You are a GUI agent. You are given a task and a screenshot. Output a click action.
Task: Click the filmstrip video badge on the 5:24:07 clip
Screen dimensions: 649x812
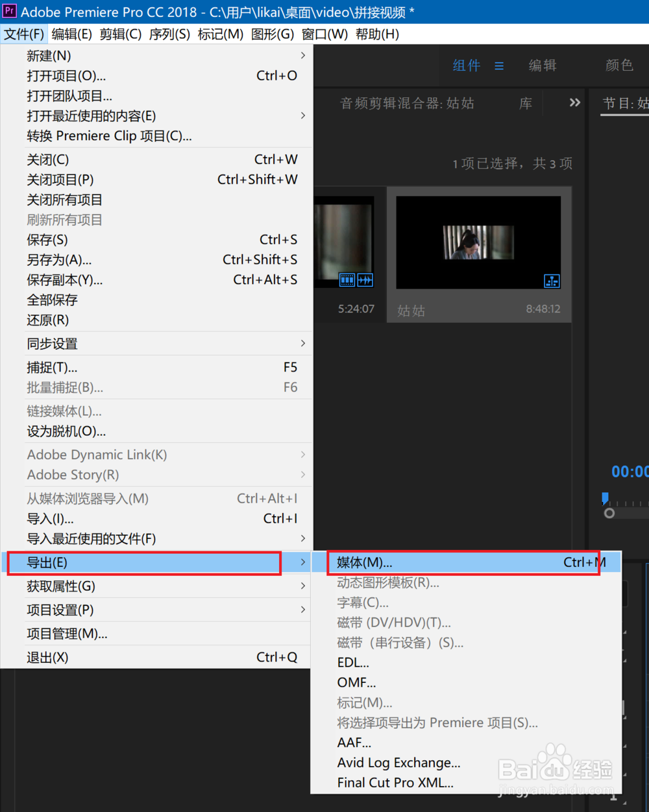[x=347, y=280]
